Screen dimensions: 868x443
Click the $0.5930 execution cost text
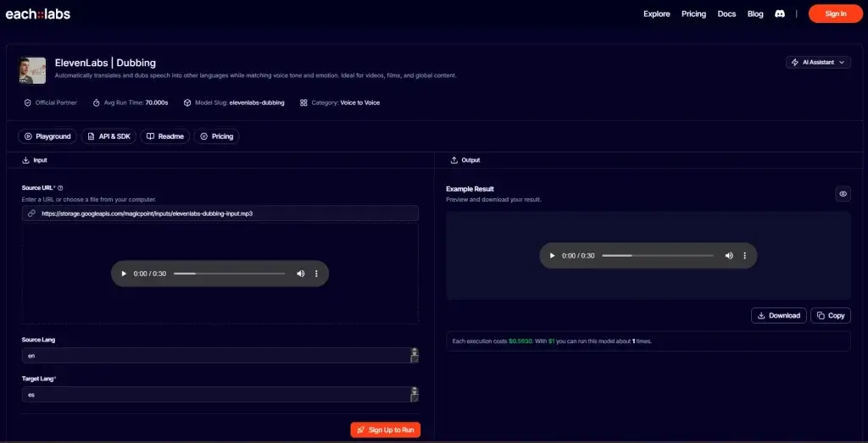[x=520, y=341]
